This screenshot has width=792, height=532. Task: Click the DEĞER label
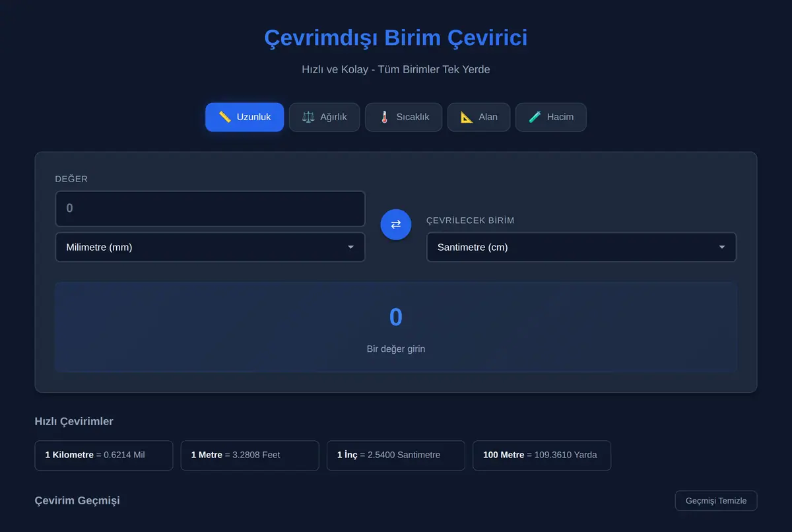(x=71, y=179)
